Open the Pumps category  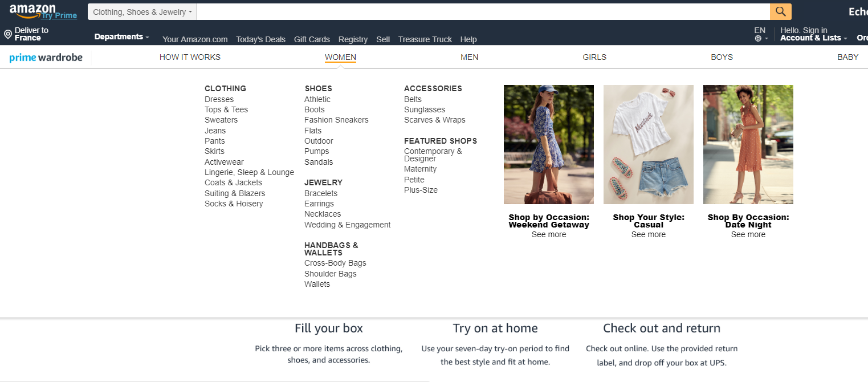[x=317, y=151]
